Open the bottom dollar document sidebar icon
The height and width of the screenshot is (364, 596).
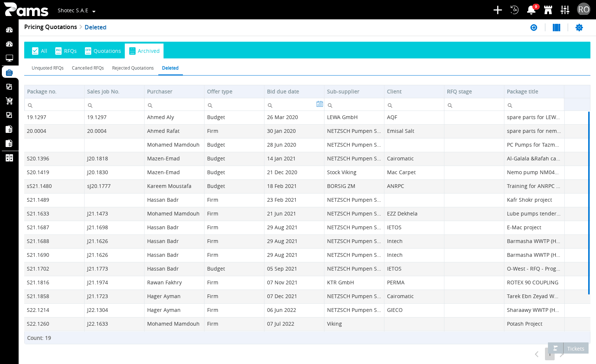[x=9, y=143]
